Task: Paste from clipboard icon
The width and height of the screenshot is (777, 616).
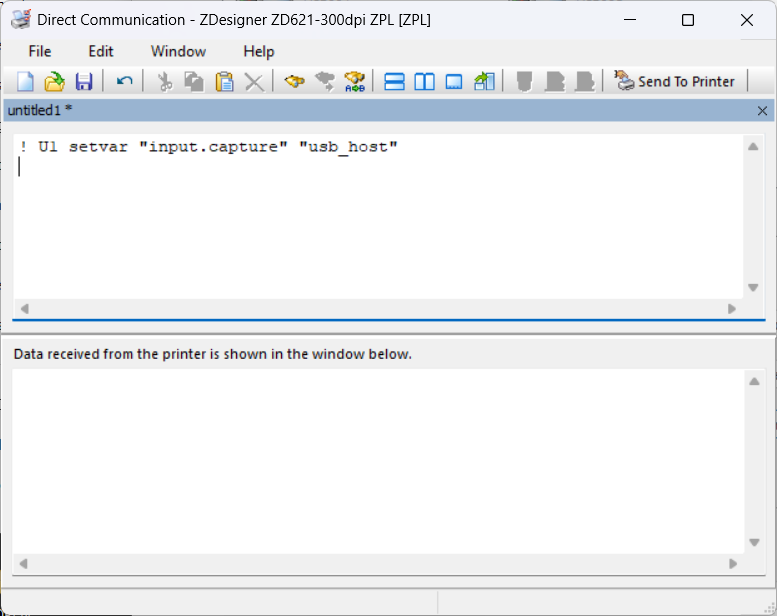Action: coord(224,81)
